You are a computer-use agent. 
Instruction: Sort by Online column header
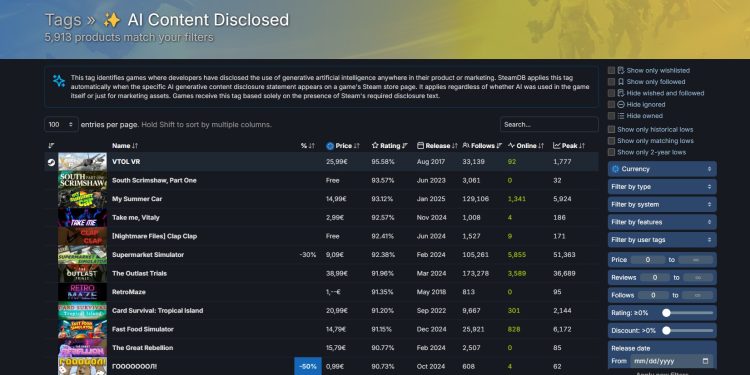pos(526,146)
